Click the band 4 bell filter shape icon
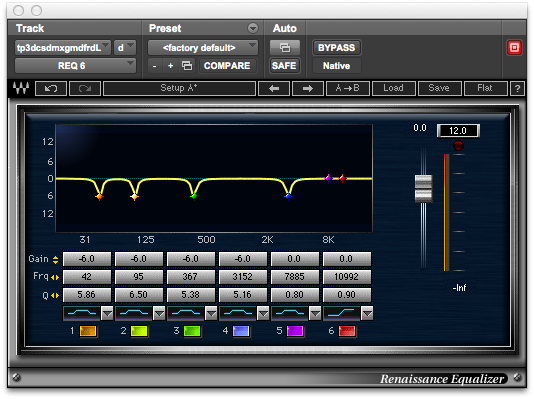 [x=238, y=313]
